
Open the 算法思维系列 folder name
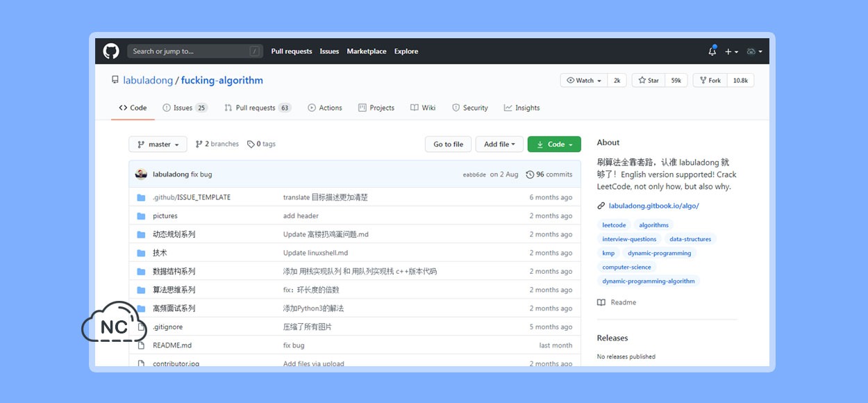coord(174,290)
